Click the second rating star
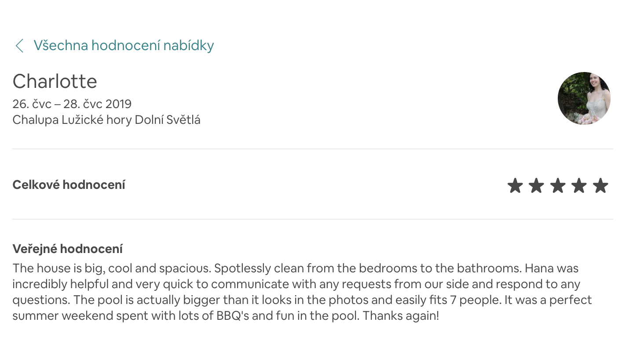Screen dimensions: 644x340 pyautogui.click(x=536, y=186)
